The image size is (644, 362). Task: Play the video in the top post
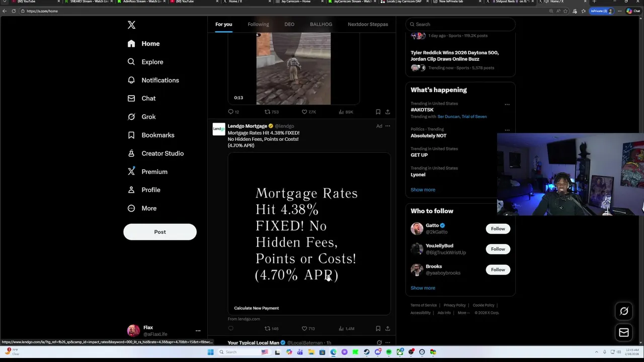point(293,68)
